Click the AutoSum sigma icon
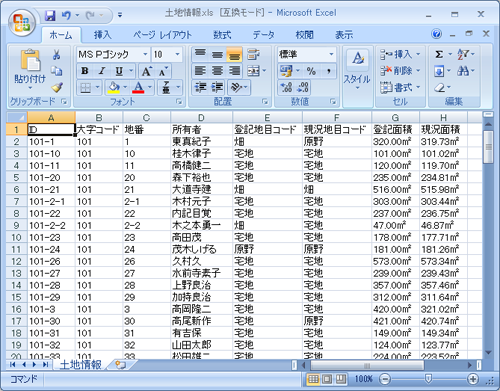 coord(439,54)
